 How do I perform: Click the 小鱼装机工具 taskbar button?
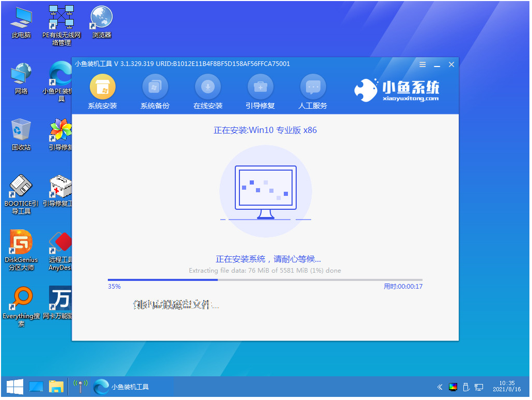[122, 387]
